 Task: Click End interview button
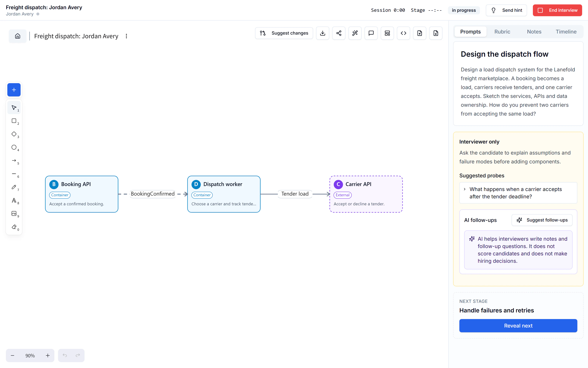557,10
